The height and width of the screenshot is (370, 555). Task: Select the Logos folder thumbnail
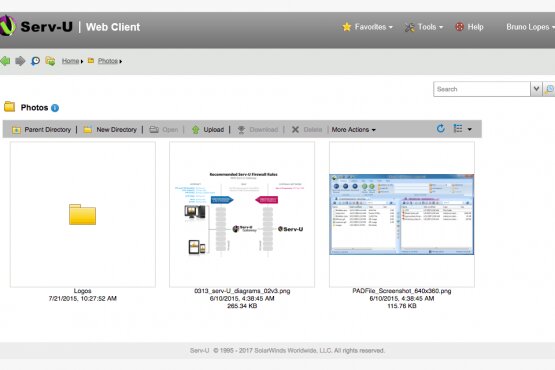[x=83, y=214]
